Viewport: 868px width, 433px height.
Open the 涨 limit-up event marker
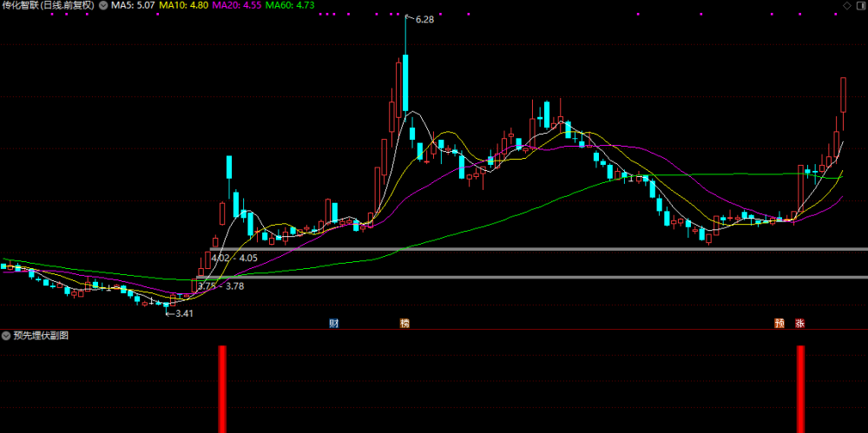(x=799, y=324)
